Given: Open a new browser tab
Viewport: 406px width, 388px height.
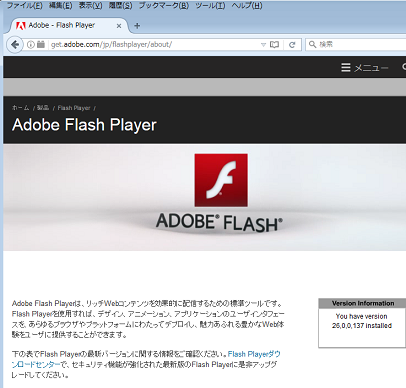Looking at the screenshot, I should click(137, 26).
